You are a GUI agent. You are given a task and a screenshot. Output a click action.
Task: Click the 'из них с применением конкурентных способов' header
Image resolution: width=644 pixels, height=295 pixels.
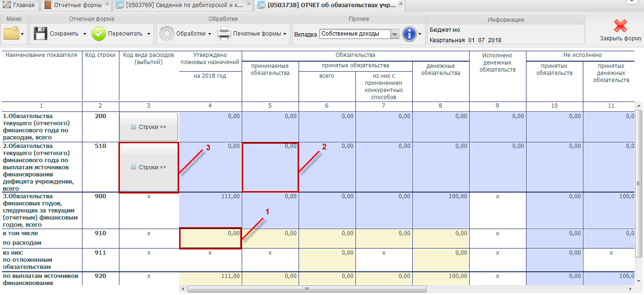tap(384, 86)
